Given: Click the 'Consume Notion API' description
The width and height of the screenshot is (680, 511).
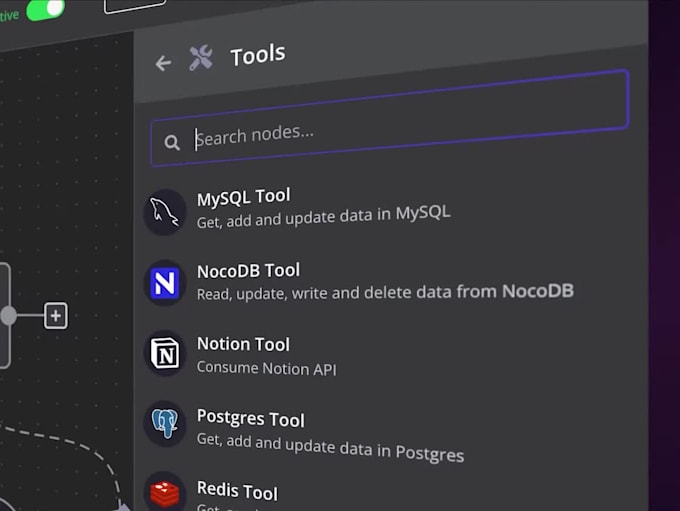Looking at the screenshot, I should point(266,368).
